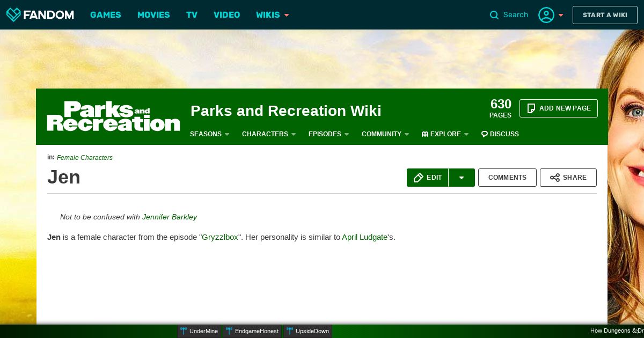Image resolution: width=644 pixels, height=338 pixels.
Task: Open the user avatar icon
Action: pyautogui.click(x=546, y=15)
